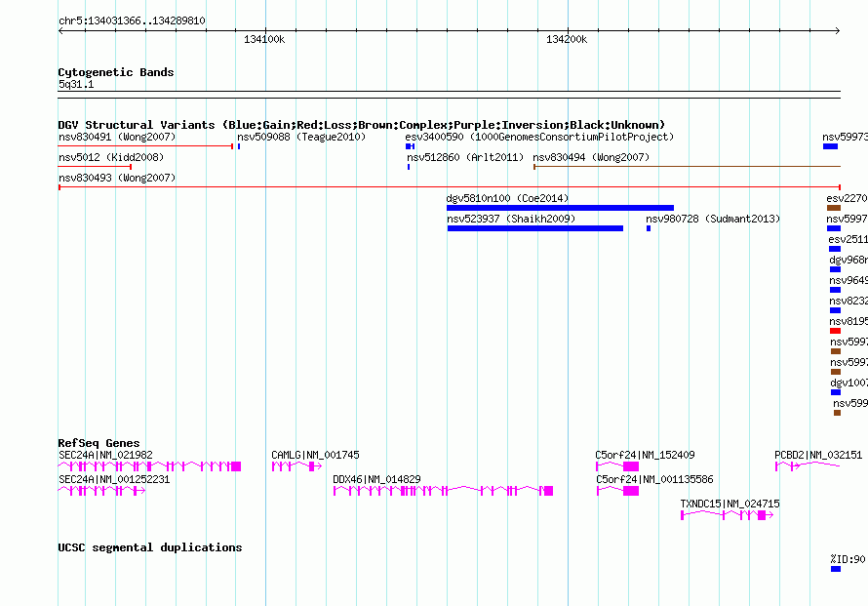
Task: Click the gene model under TXNDC15|NM_024715
Action: coord(727,515)
